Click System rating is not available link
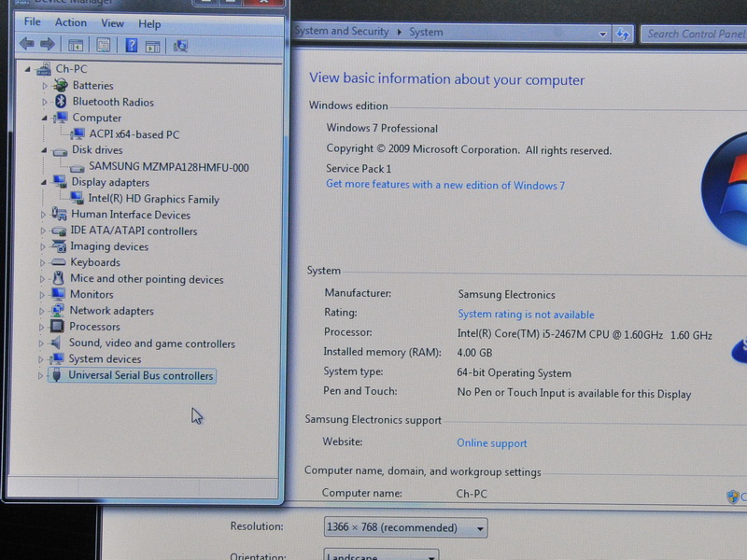747x560 pixels. tap(526, 315)
